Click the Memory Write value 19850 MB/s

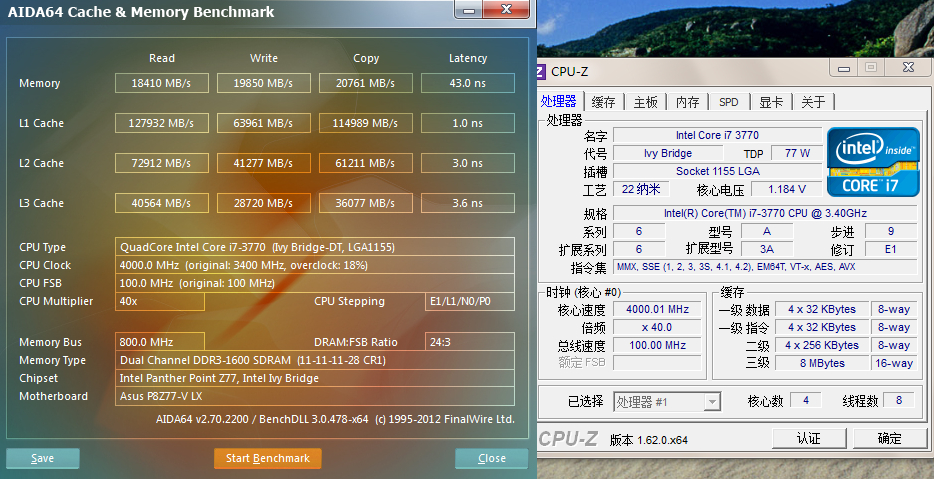(263, 83)
